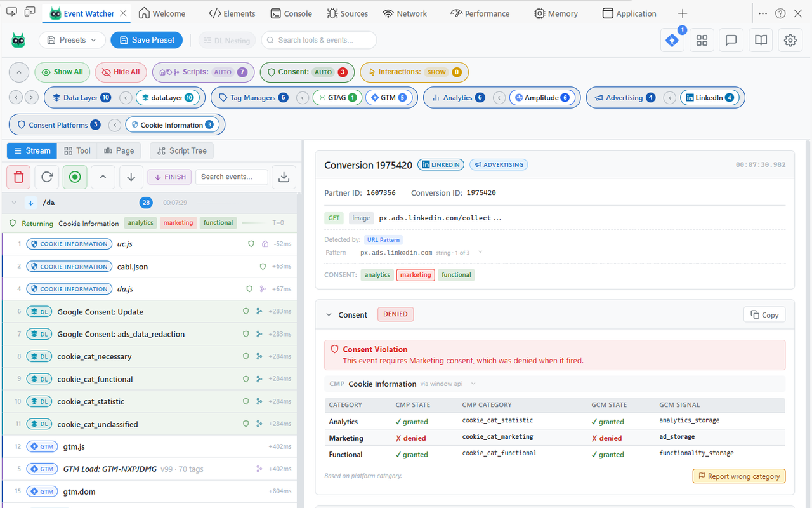Toggle the Hide All filter

(x=121, y=72)
